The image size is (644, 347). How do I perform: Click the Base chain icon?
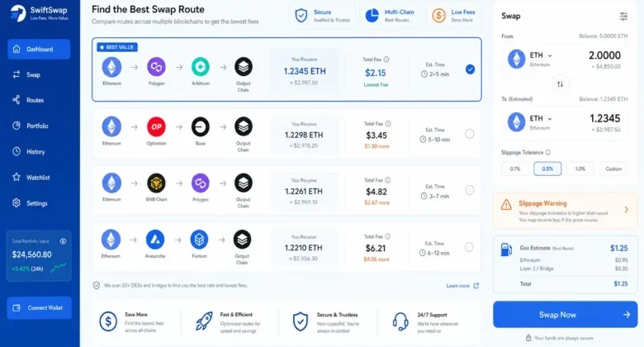pos(201,126)
